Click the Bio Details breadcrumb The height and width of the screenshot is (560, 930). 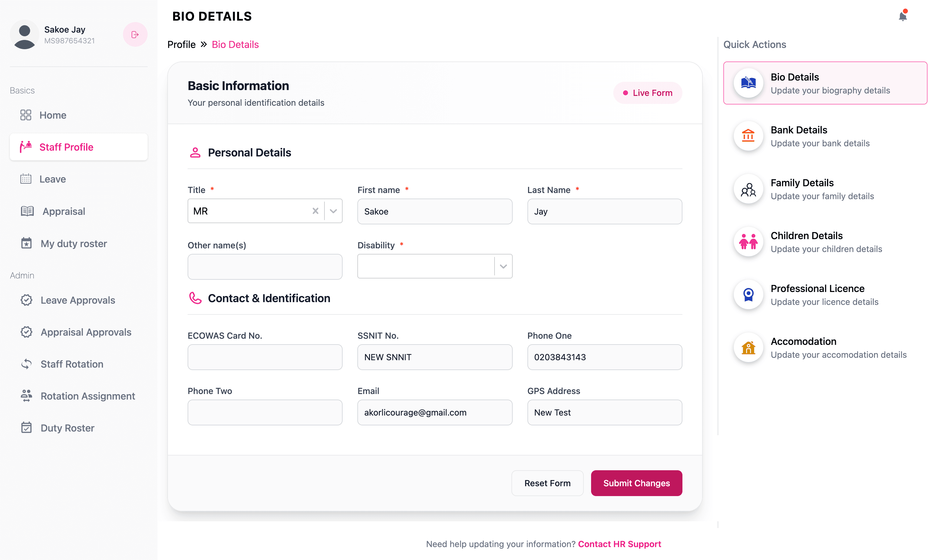(x=235, y=45)
